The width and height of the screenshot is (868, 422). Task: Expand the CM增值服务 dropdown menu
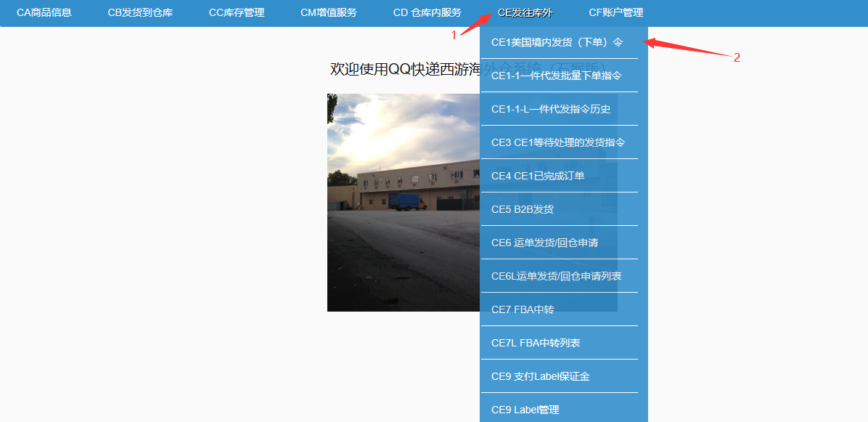coord(328,13)
